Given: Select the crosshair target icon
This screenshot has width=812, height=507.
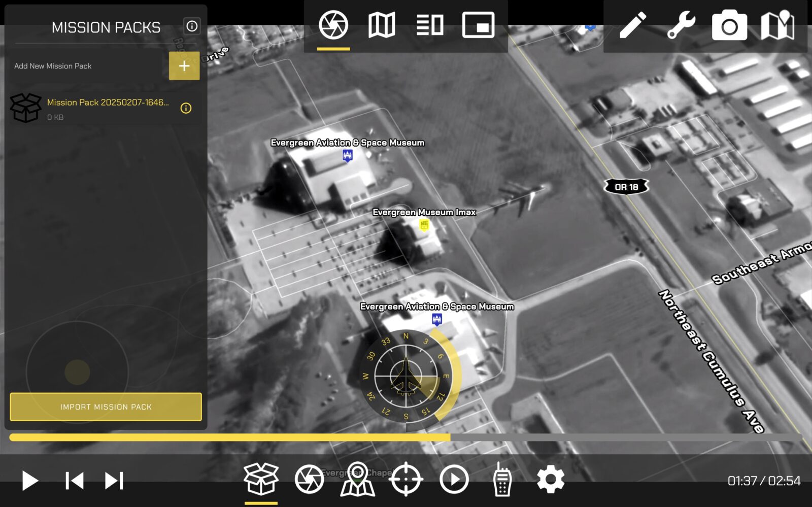Looking at the screenshot, I should click(405, 479).
